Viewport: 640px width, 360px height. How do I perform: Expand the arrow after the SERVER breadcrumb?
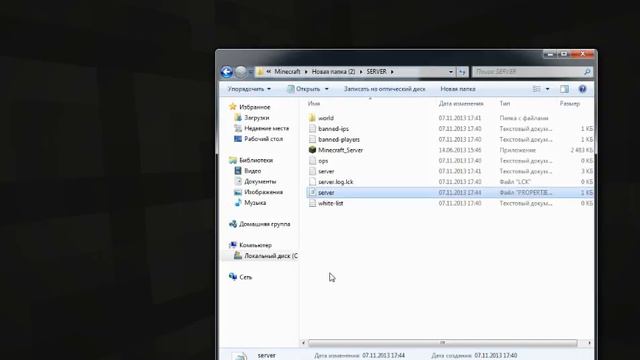[x=392, y=72]
